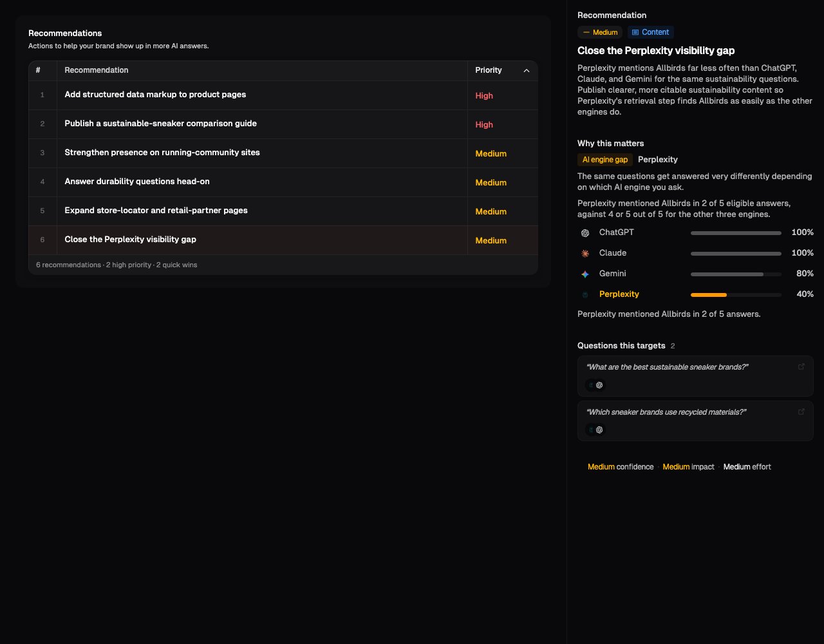This screenshot has height=644, width=824.
Task: Click Gemini 80% value
Action: click(x=805, y=274)
